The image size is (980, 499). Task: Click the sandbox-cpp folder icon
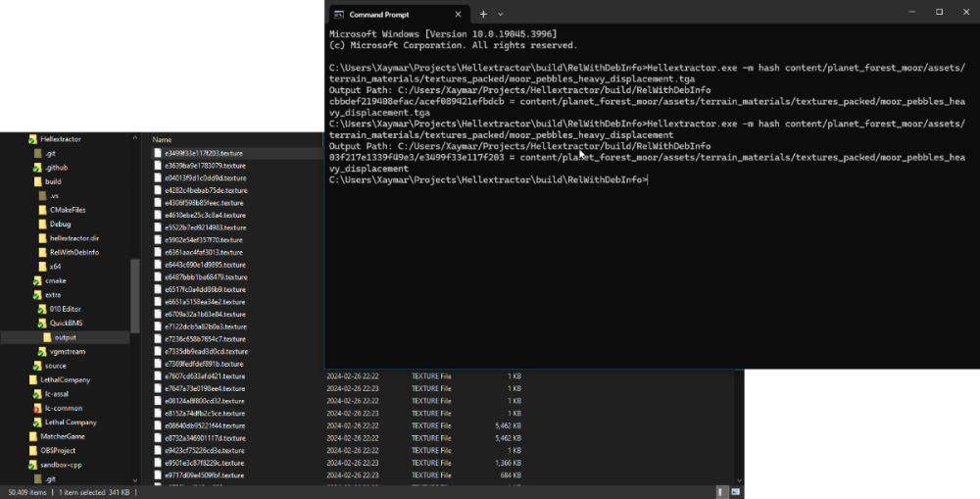pos(32,464)
